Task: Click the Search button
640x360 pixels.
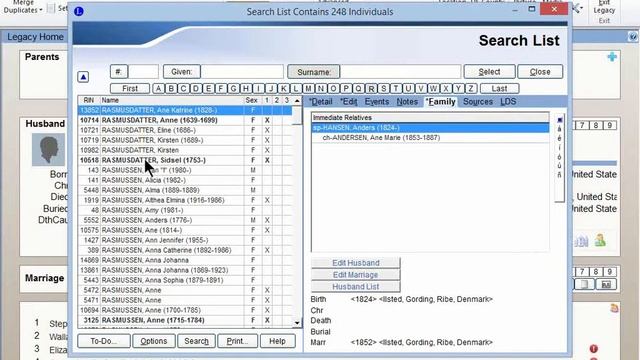Action: (196, 341)
